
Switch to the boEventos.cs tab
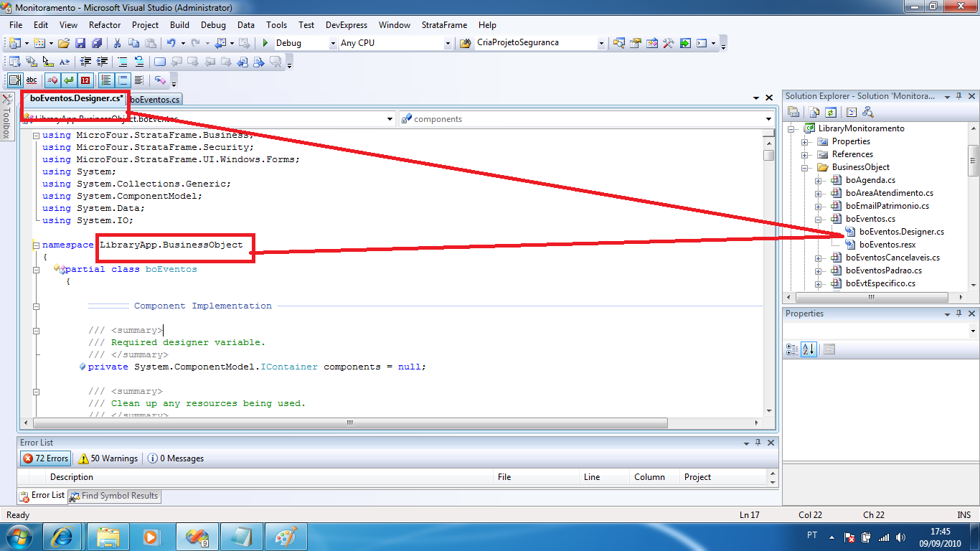(x=155, y=100)
